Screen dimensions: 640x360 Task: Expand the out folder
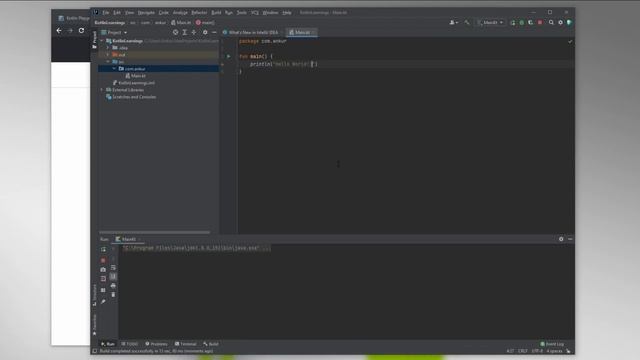pos(108,55)
